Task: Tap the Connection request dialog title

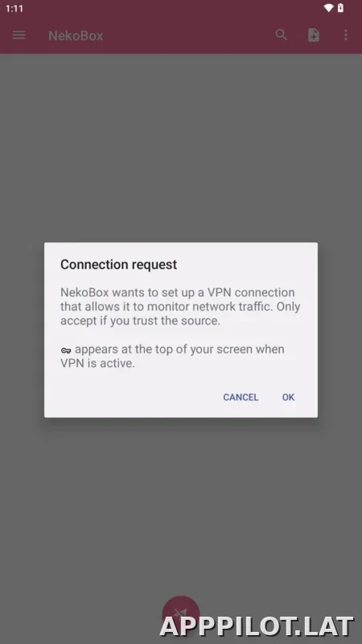Action: point(118,265)
